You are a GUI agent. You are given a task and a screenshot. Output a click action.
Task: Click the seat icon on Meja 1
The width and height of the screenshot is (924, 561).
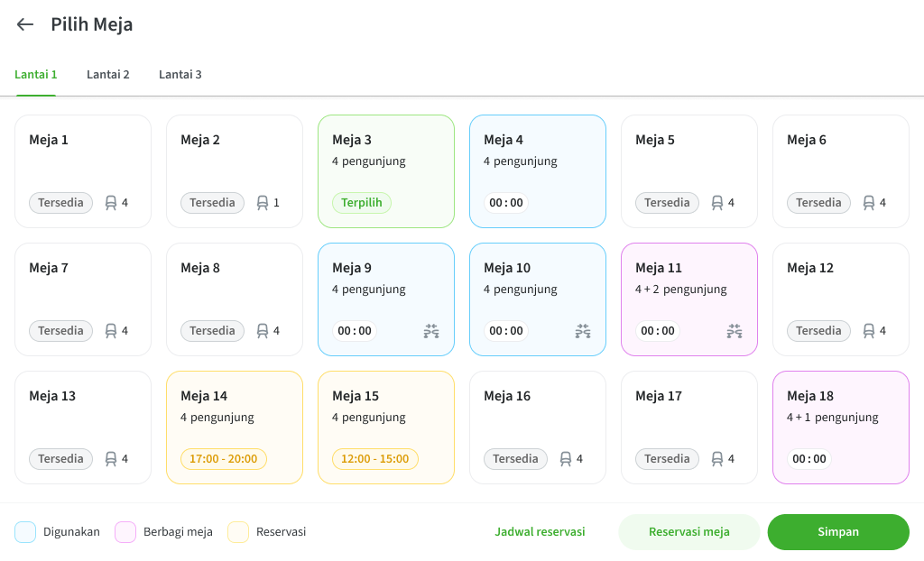[x=111, y=203]
